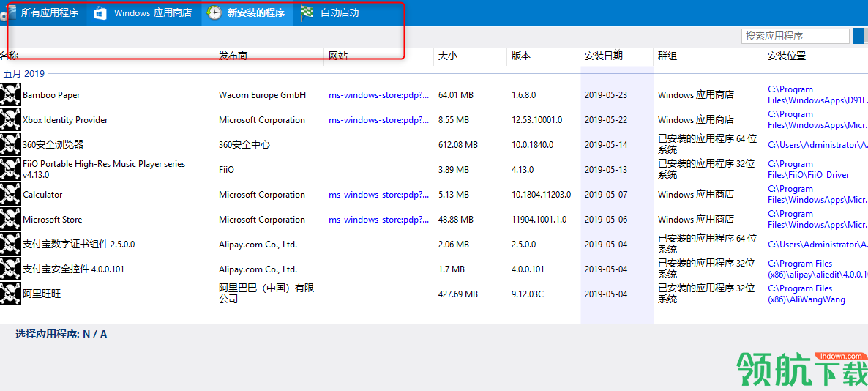Open the 自动启动 tab
Screen dimensions: 868x391
(x=331, y=12)
